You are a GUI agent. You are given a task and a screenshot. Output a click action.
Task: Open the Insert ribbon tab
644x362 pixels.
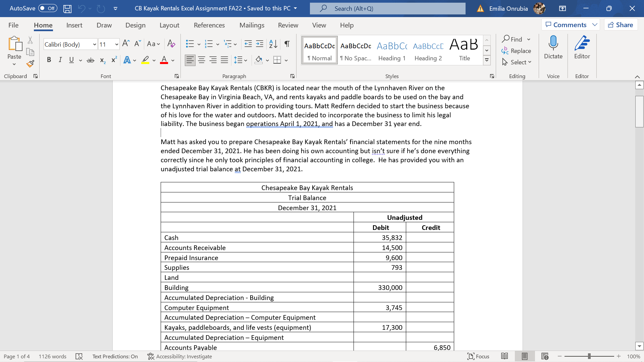click(x=74, y=25)
